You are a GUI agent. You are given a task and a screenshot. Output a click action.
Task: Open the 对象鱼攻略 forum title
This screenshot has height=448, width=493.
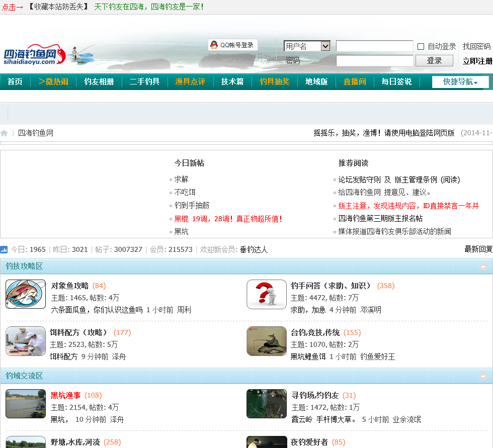click(x=70, y=286)
